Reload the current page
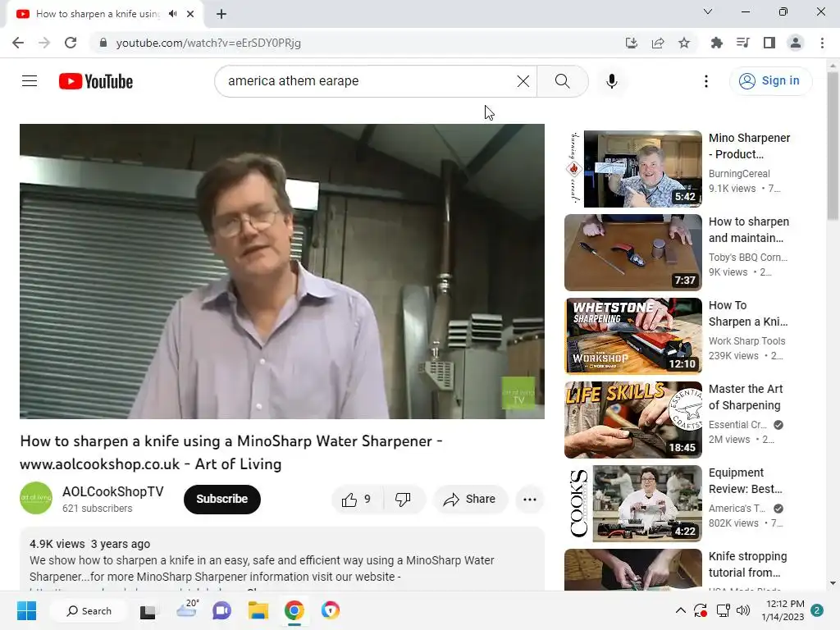This screenshot has width=840, height=630. 71,43
